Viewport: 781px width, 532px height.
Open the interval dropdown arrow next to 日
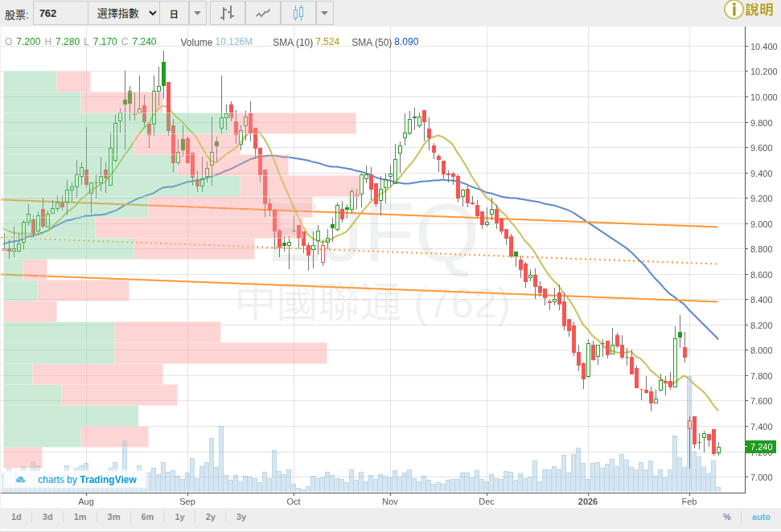(197, 13)
